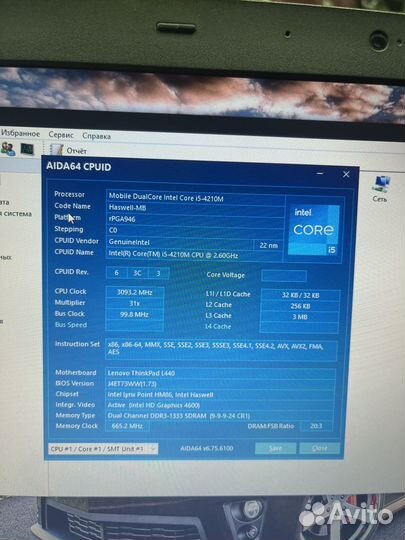Minimize the AIDA64 CPUID window
This screenshot has width=405, height=540.
pos(320,174)
